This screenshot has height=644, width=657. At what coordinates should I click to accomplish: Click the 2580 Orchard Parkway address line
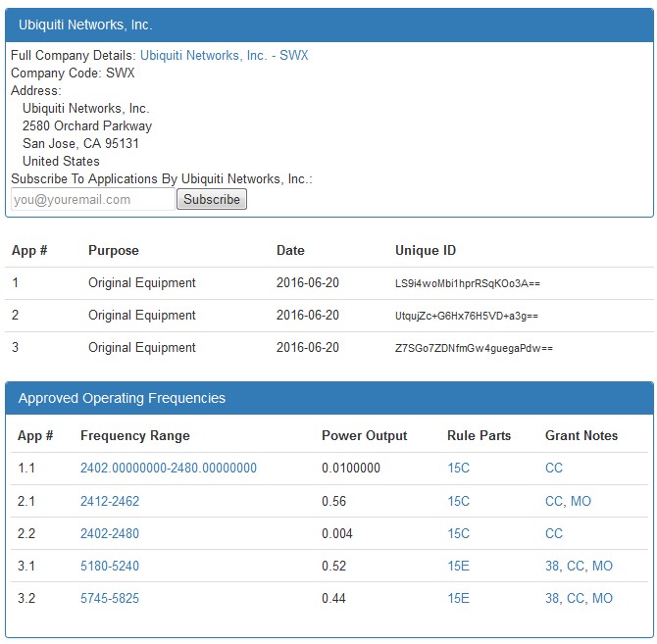click(x=87, y=125)
